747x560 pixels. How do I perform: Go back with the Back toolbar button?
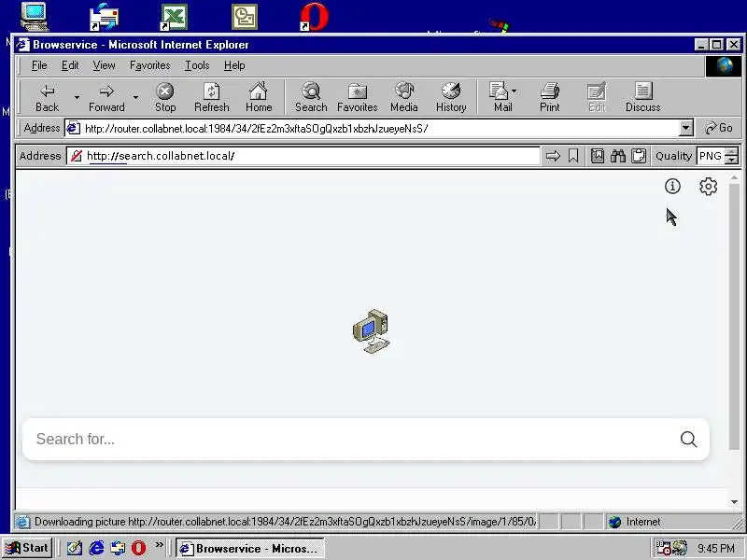pyautogui.click(x=47, y=98)
